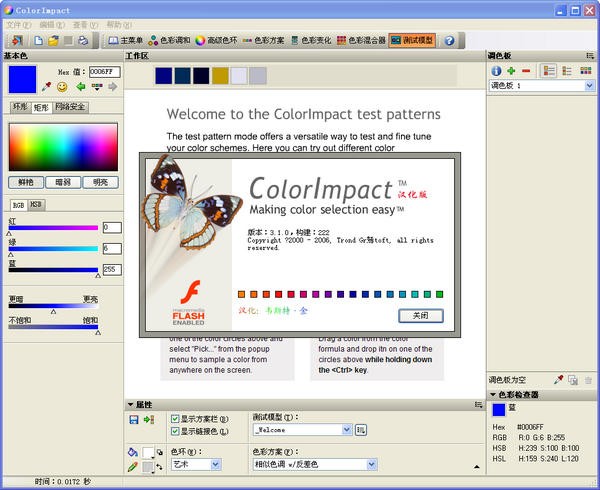Open the list button next to 测试模型 dropdown

[360, 430]
